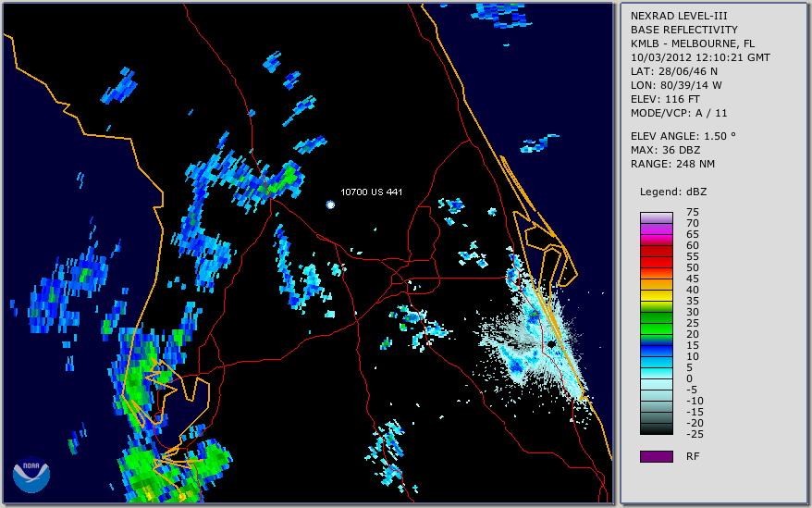
Task: Click the 20 legend scale value
Action: 693,334
